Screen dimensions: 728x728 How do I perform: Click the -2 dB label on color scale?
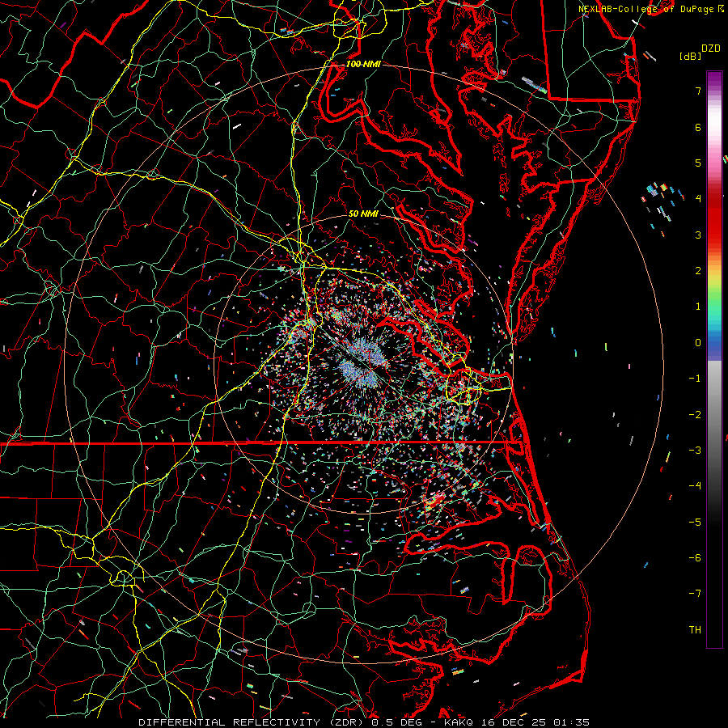[x=695, y=415]
